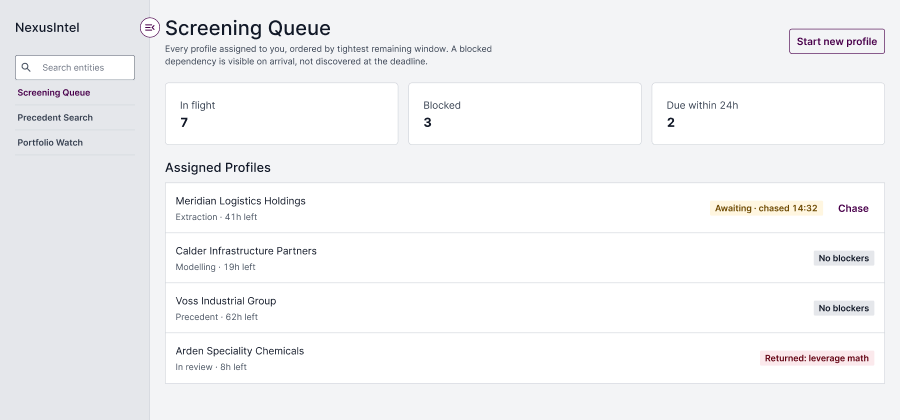
Task: Click Calder's No blockers badge
Action: pos(844,258)
